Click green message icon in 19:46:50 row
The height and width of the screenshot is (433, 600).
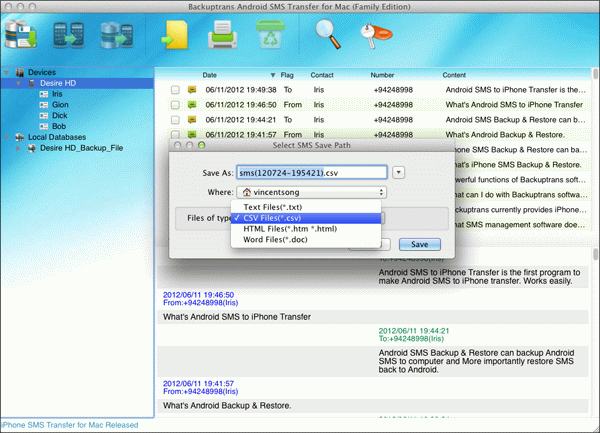click(x=192, y=104)
